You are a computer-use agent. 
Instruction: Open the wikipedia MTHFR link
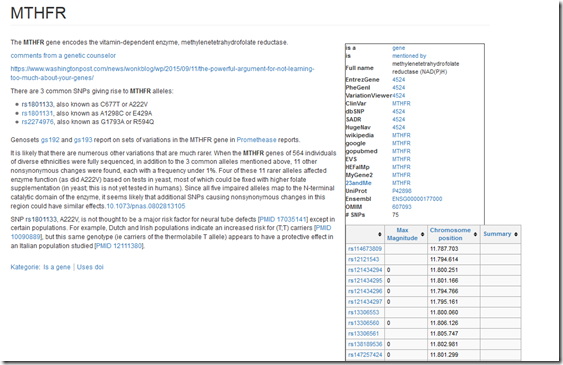pos(401,135)
